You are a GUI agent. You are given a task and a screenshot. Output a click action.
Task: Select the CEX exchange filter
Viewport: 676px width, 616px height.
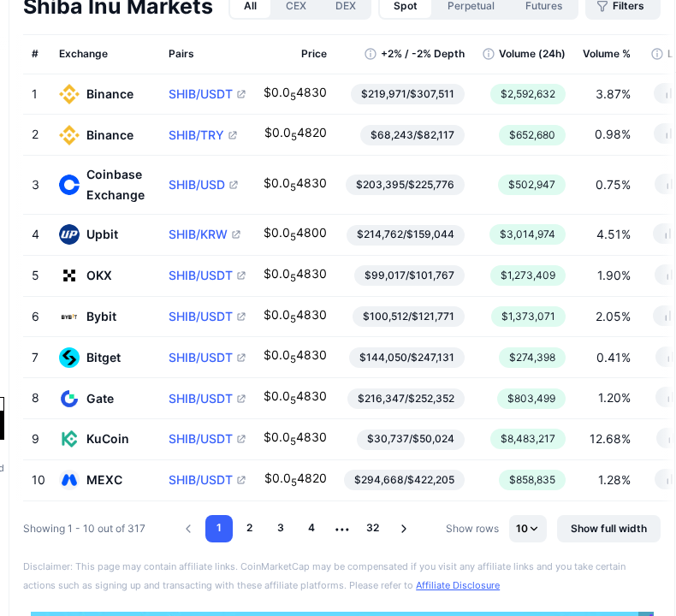[296, 6]
